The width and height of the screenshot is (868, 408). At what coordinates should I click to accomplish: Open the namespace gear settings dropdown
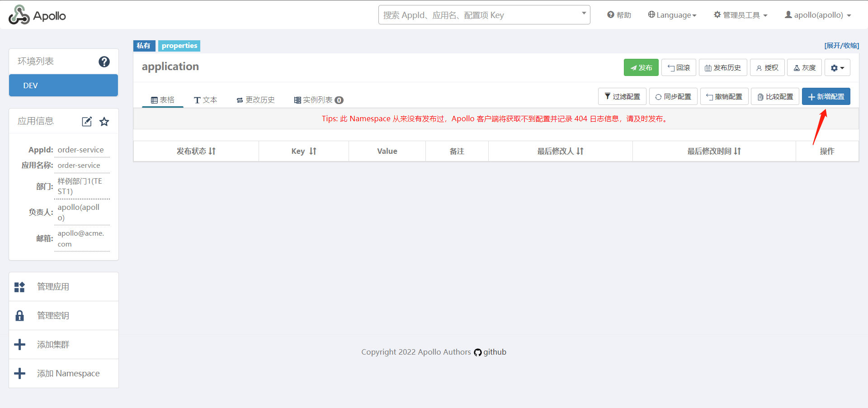(837, 68)
